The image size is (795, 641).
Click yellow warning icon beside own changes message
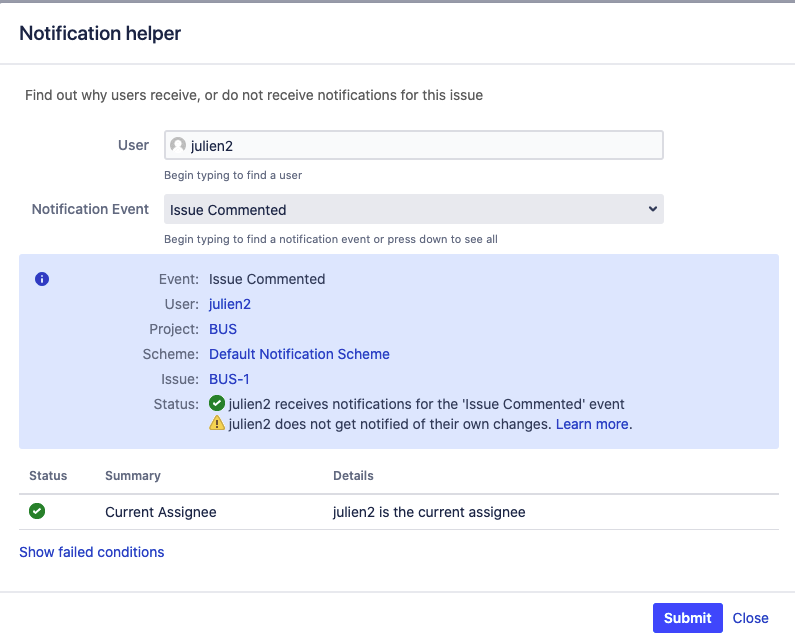pyautogui.click(x=217, y=423)
